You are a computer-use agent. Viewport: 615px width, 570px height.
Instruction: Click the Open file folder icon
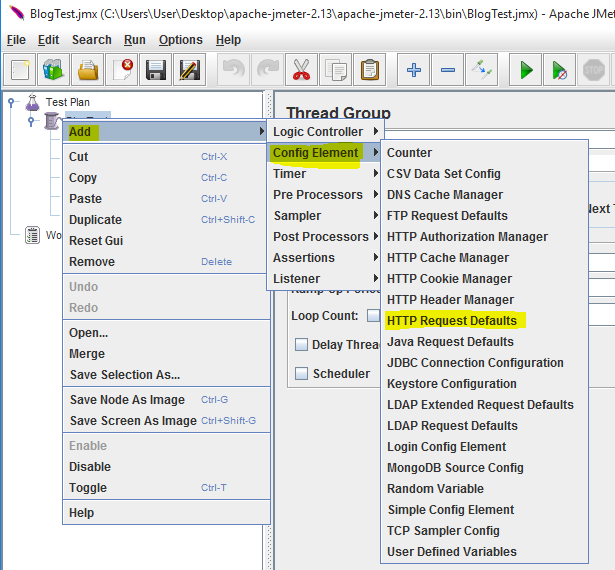[87, 71]
